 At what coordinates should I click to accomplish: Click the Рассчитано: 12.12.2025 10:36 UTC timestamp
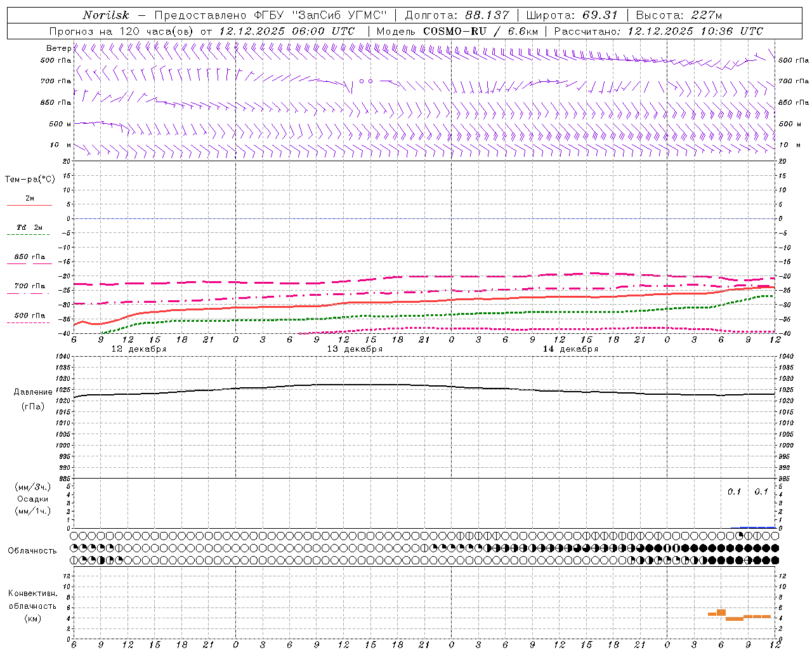pyautogui.click(x=658, y=31)
